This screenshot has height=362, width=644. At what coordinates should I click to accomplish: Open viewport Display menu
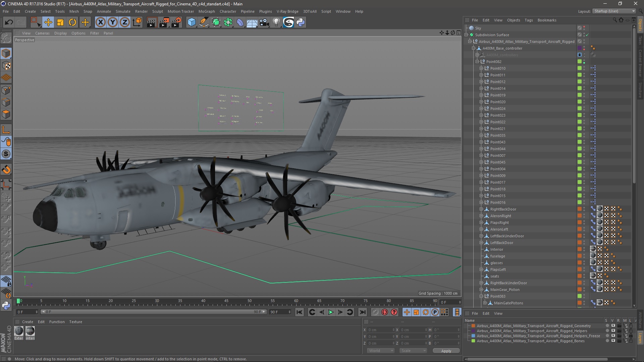(x=60, y=33)
